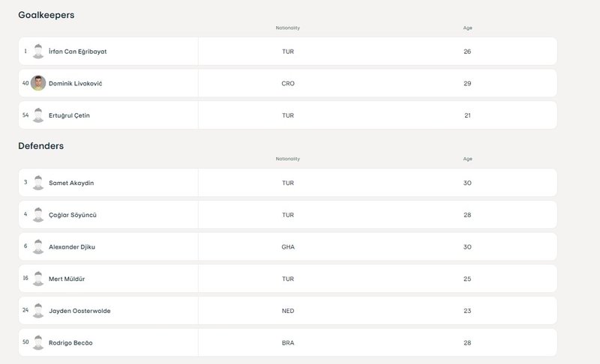This screenshot has height=364, width=600.
Task: Open Alexander Djiku's profile link
Action: (72, 246)
